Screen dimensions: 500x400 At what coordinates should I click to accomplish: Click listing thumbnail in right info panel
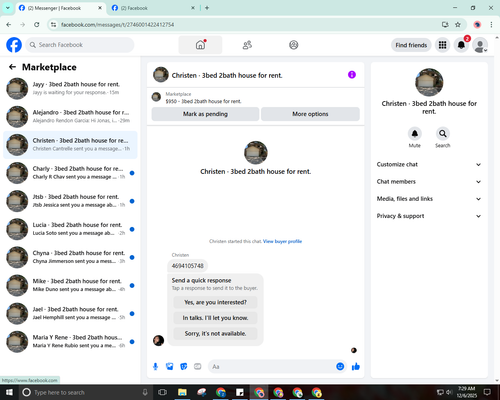pos(429,82)
